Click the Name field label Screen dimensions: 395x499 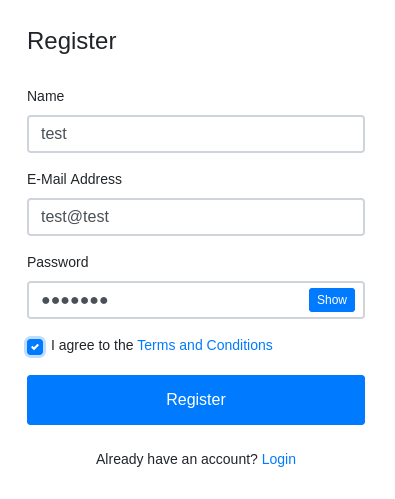[46, 96]
